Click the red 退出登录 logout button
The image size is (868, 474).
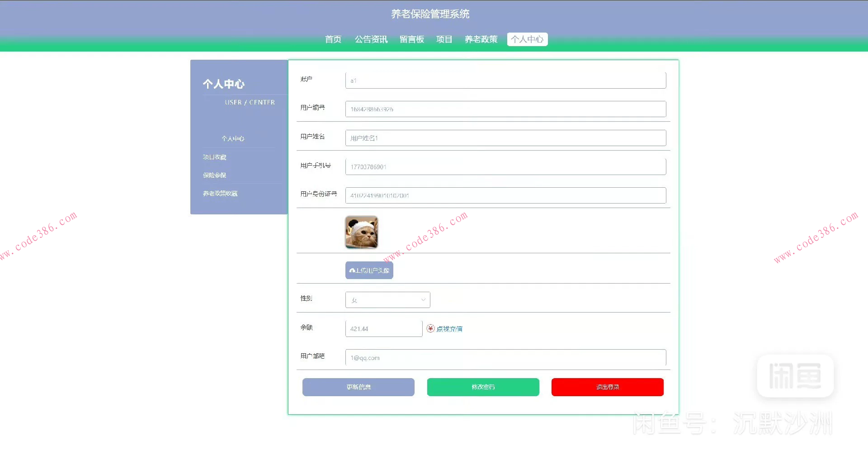607,387
